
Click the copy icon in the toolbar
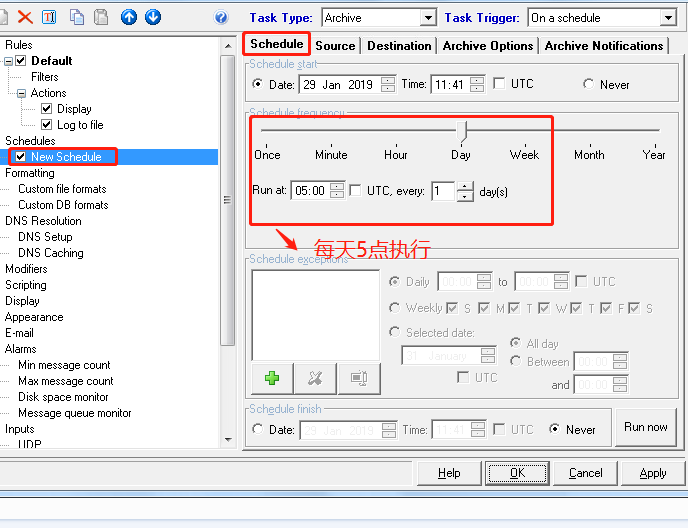click(77, 17)
